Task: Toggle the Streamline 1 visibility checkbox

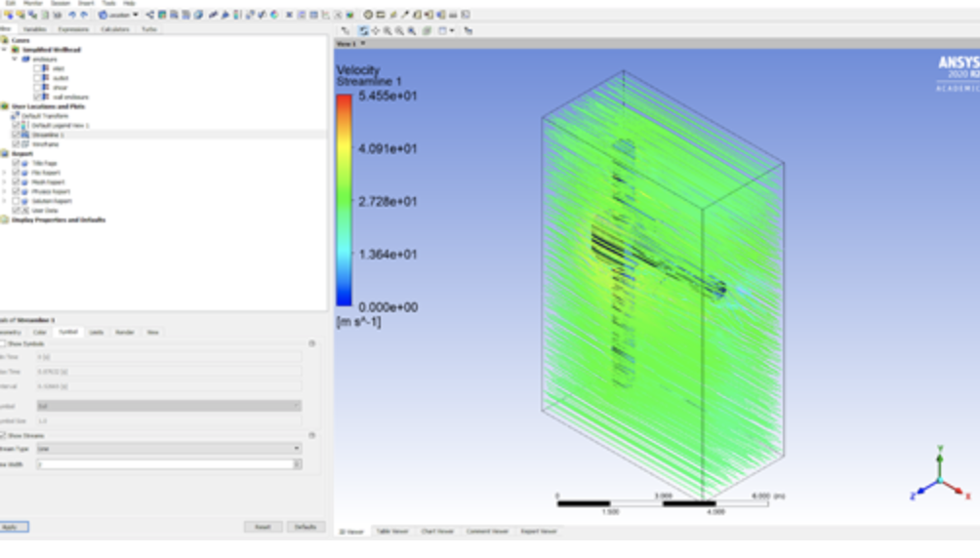Action: pos(17,135)
